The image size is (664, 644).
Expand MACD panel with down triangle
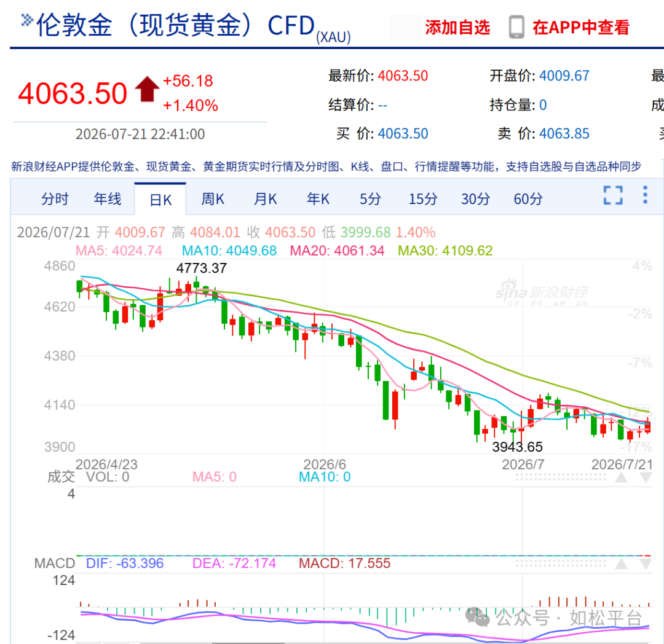tap(646, 563)
